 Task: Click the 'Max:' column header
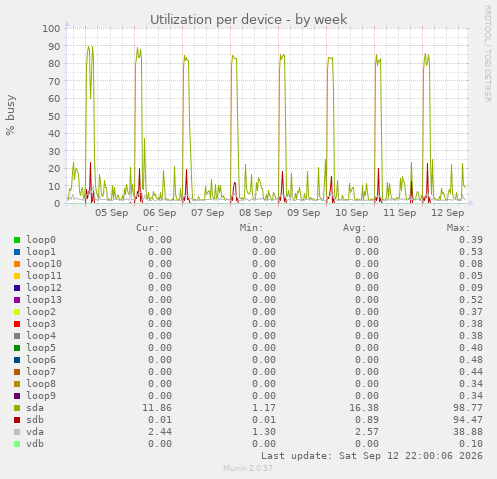tap(458, 228)
